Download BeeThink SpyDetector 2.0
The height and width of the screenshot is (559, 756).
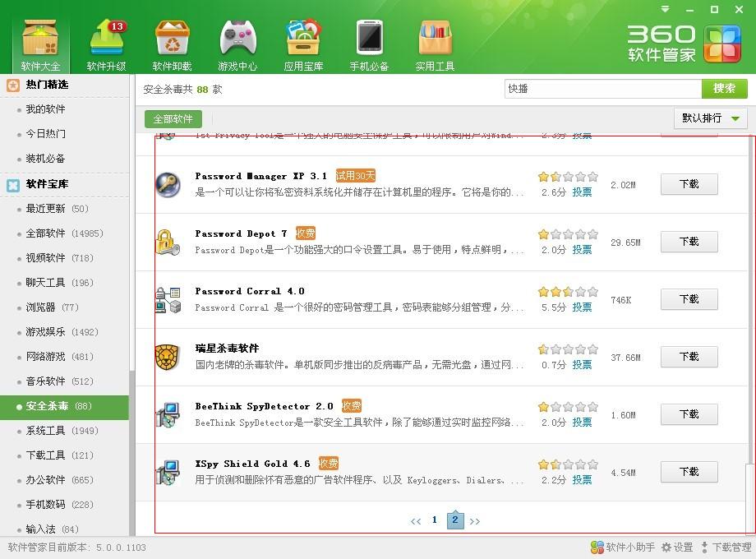(x=689, y=414)
